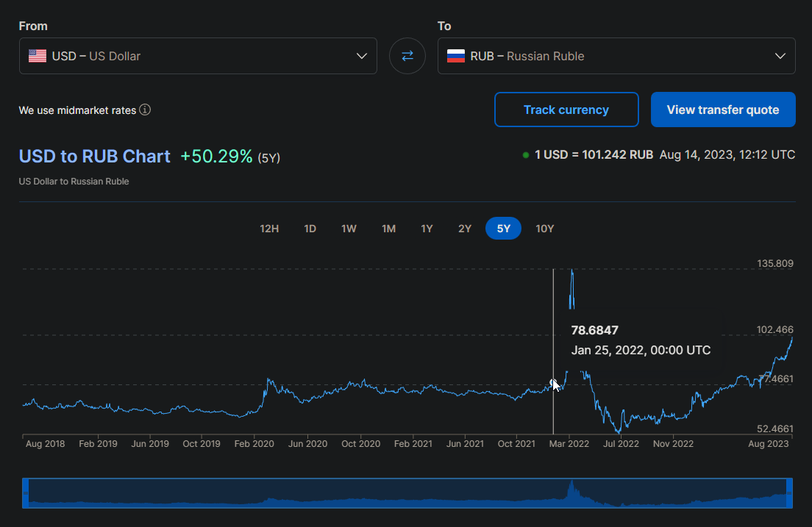Show the 2Y chart range
Image resolution: width=812 pixels, height=527 pixels.
[465, 229]
